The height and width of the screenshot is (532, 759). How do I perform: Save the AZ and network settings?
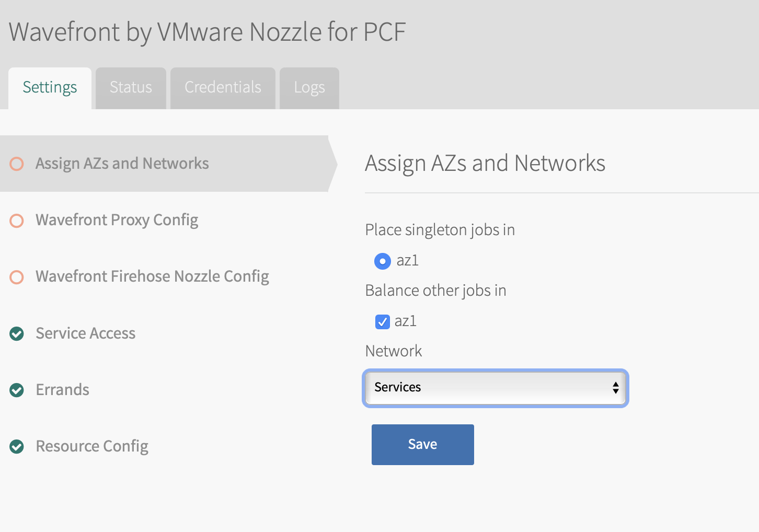click(423, 445)
